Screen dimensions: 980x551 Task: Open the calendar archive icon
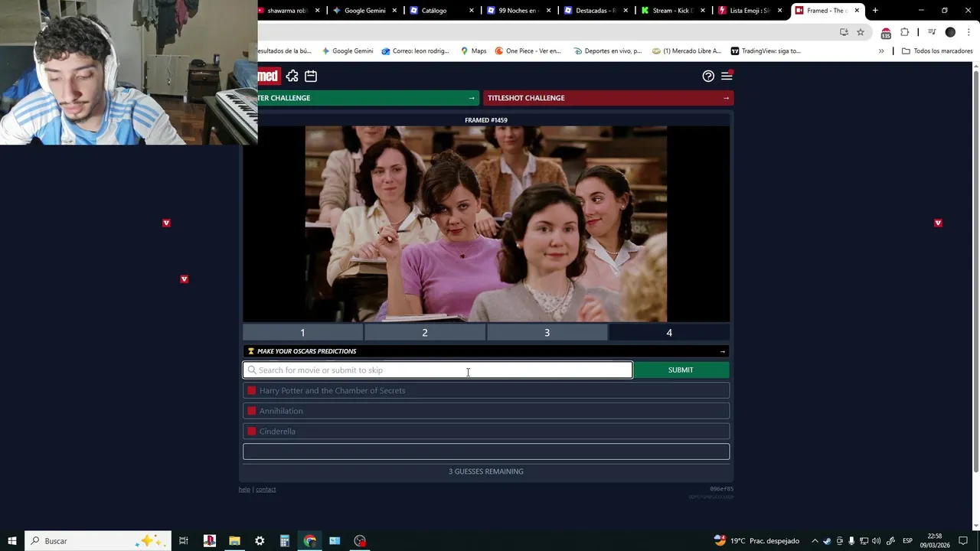[311, 76]
